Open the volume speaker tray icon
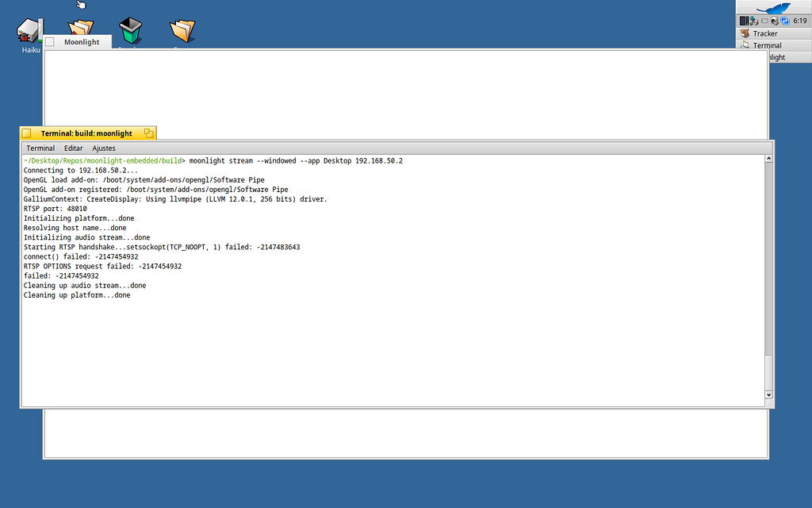This screenshot has height=508, width=812. click(x=773, y=21)
